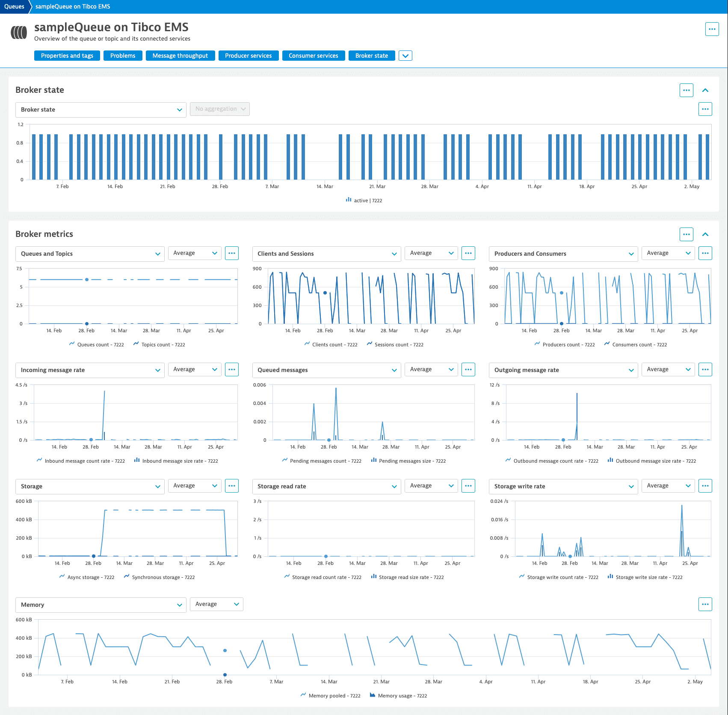Viewport: 728px width, 715px height.
Task: Open the Queued messages metric dropdown
Action: pyautogui.click(x=327, y=370)
